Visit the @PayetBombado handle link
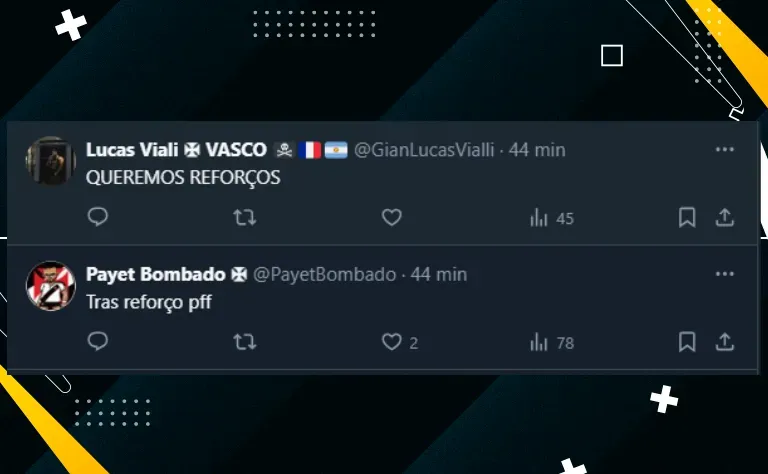The width and height of the screenshot is (768, 474). coord(324,274)
